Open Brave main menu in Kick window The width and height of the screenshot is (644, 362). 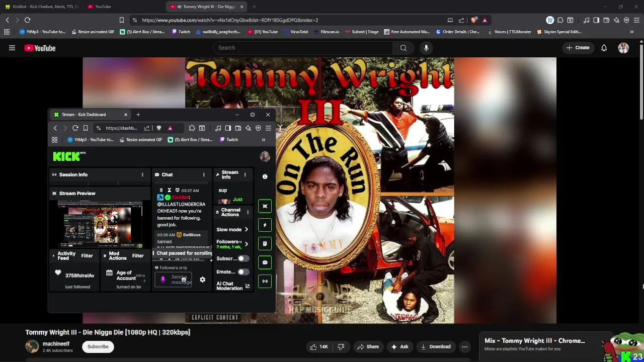click(268, 128)
